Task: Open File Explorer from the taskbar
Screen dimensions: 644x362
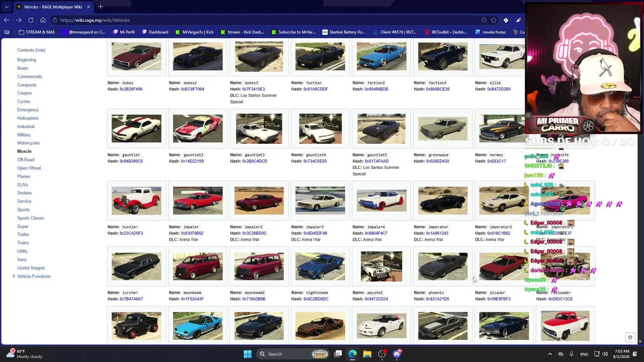Action: point(367,354)
